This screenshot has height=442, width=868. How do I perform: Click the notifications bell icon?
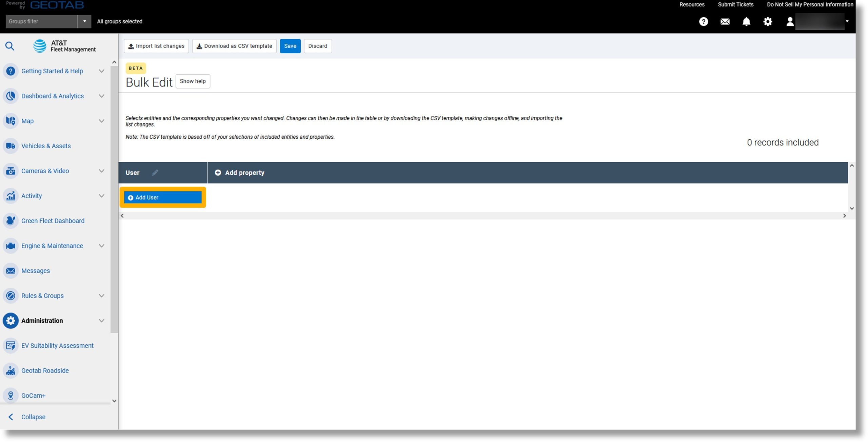[746, 21]
